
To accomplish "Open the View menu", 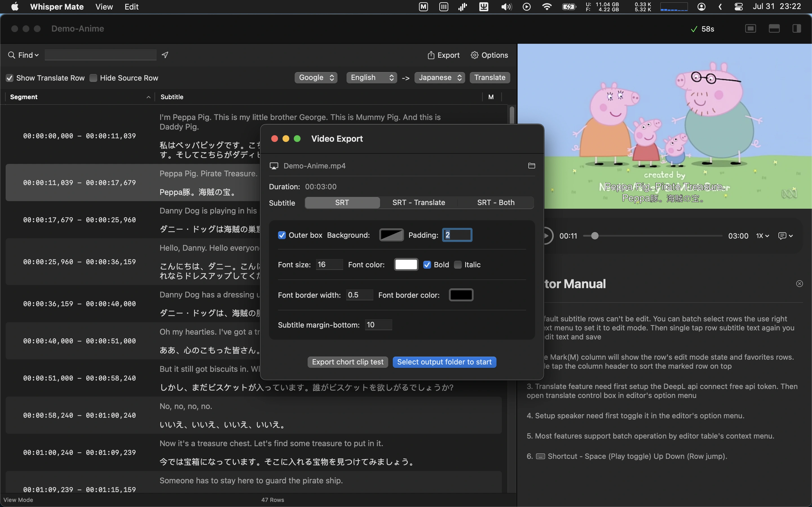I will [x=104, y=7].
